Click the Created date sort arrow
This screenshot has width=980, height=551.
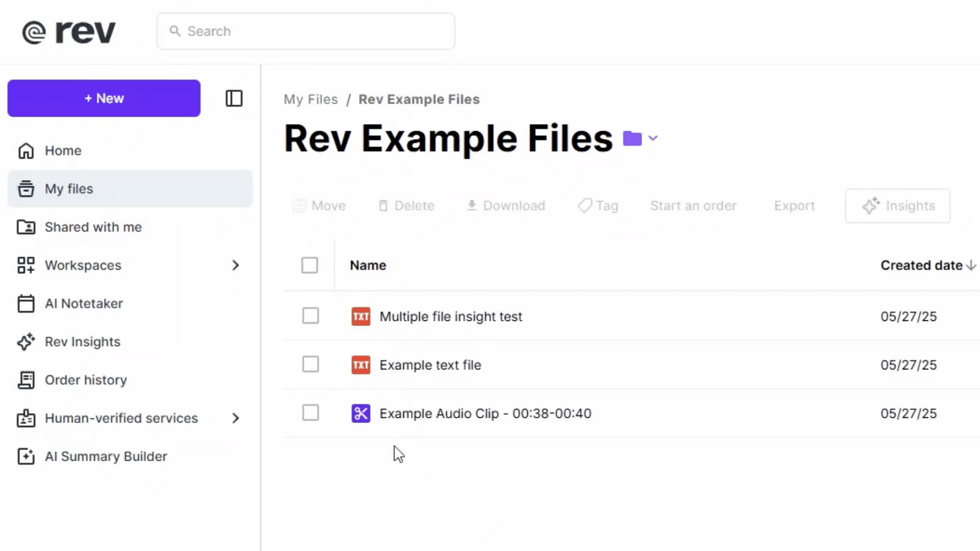971,265
